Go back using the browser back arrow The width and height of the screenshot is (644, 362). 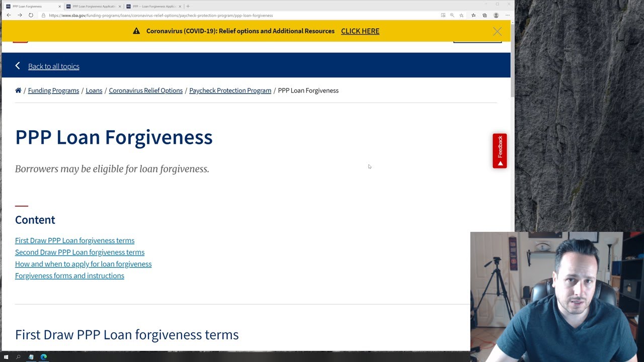click(9, 16)
